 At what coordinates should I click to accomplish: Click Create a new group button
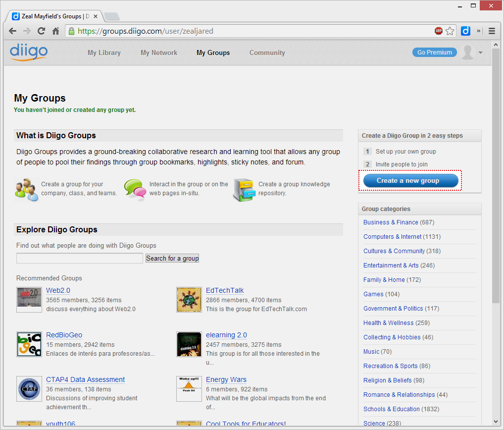coord(411,181)
